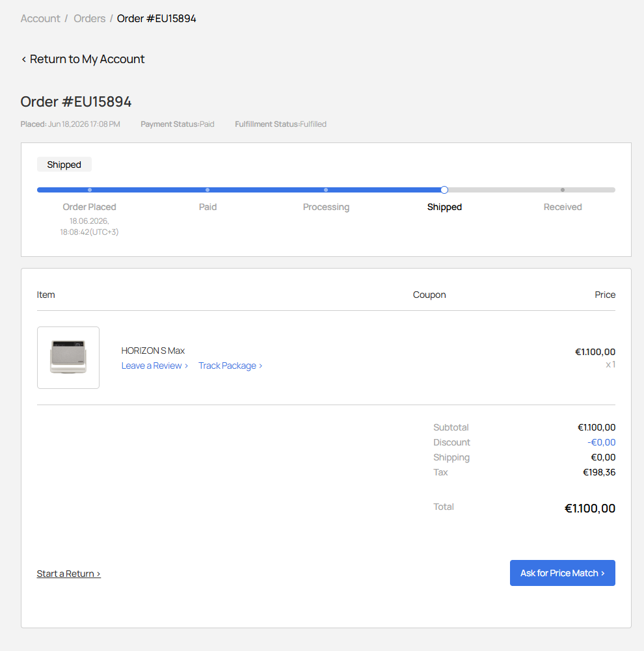Select the Order Placed step label
The width and height of the screenshot is (644, 651).
(x=89, y=207)
